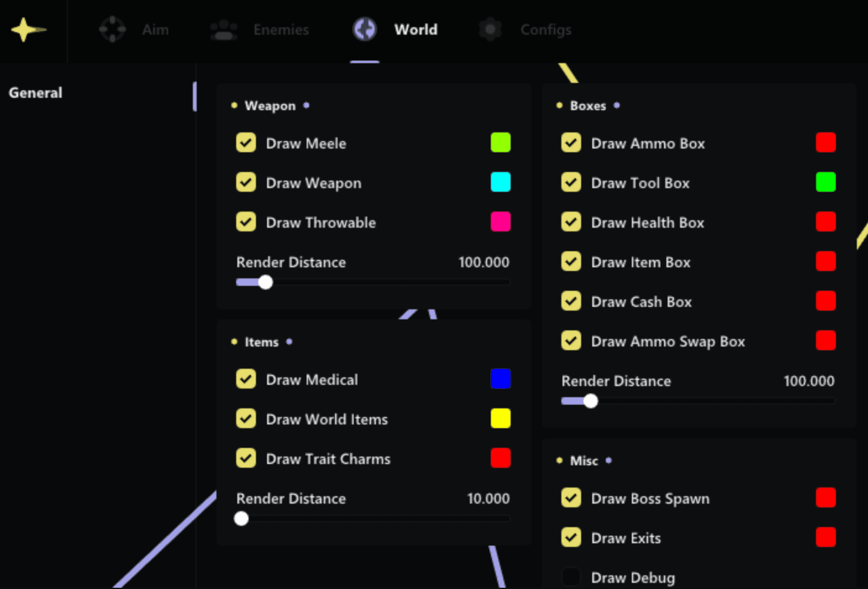Click the yellow star logo icon
The width and height of the screenshot is (868, 589).
click(25, 30)
